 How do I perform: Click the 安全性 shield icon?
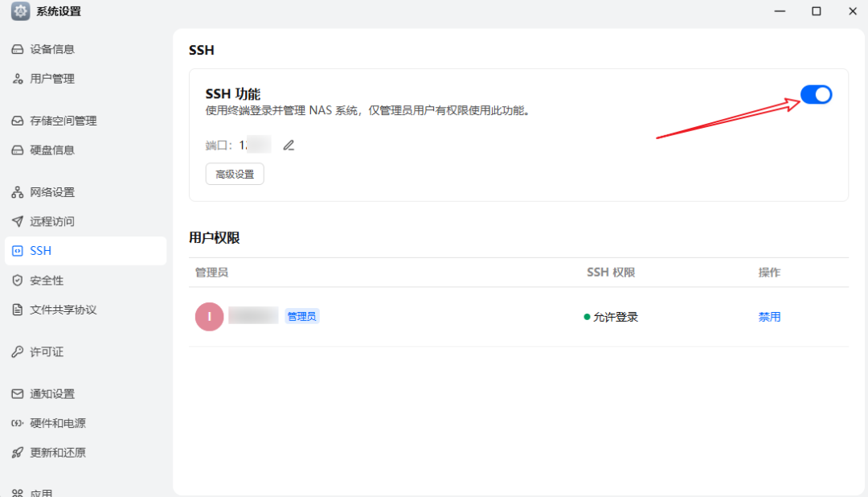tap(18, 280)
